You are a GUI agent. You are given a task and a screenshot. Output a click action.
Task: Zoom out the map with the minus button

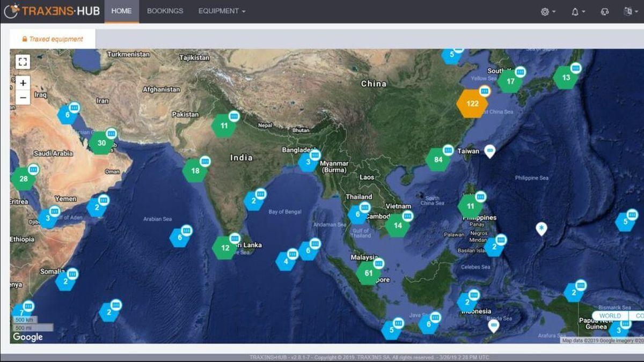[23, 98]
